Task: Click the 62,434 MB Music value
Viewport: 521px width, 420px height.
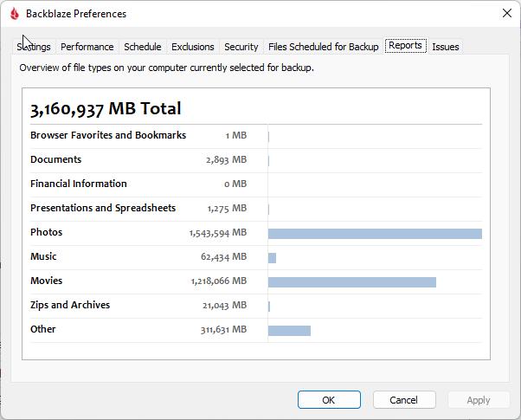Action: click(223, 256)
